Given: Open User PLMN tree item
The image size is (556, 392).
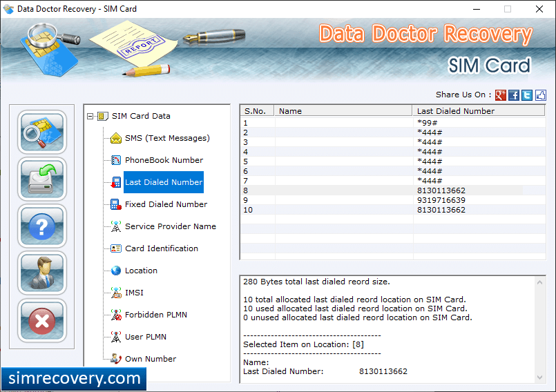Looking at the screenshot, I should 145,337.
